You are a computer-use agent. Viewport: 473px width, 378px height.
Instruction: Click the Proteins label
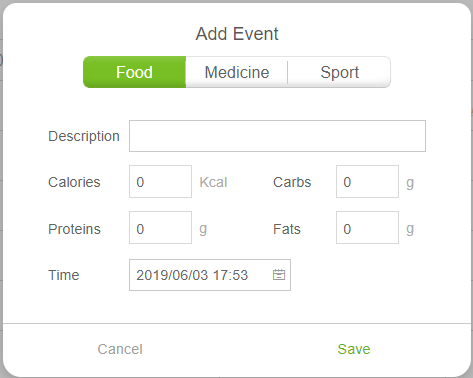click(x=74, y=229)
